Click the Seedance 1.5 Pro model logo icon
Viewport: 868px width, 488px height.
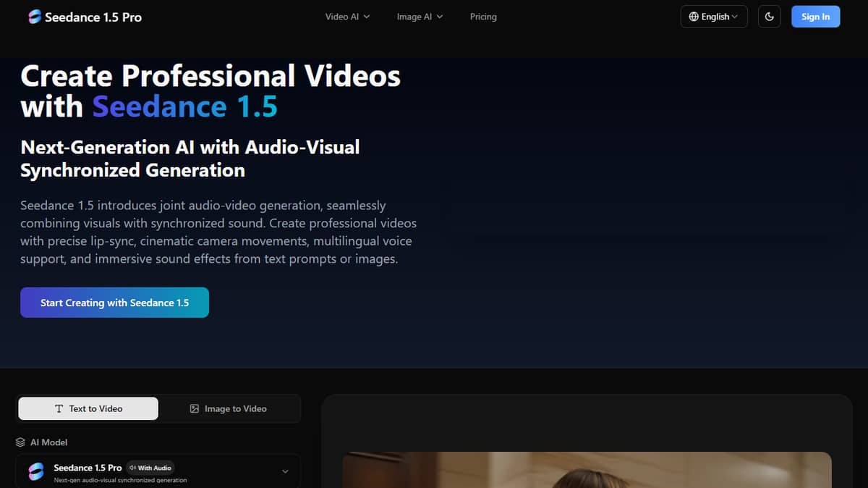pos(35,471)
